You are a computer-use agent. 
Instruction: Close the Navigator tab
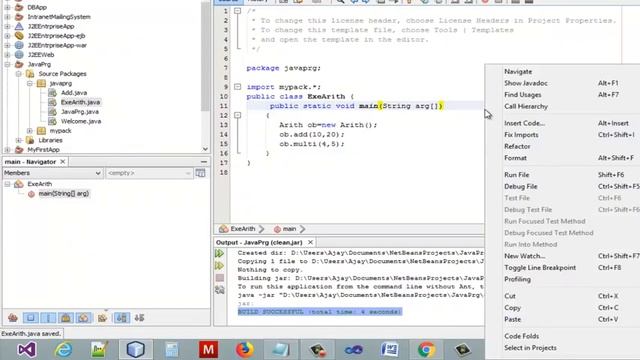click(x=63, y=162)
